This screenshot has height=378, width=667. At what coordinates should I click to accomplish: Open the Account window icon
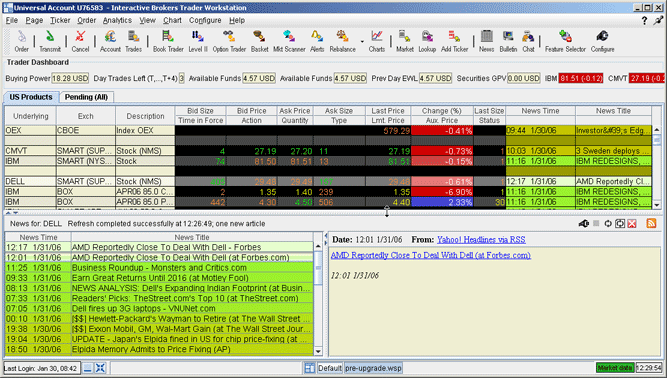110,41
